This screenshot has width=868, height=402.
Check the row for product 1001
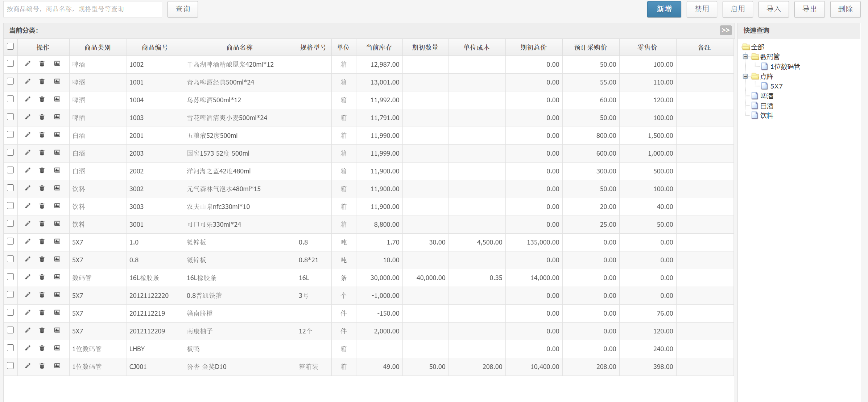pos(11,81)
